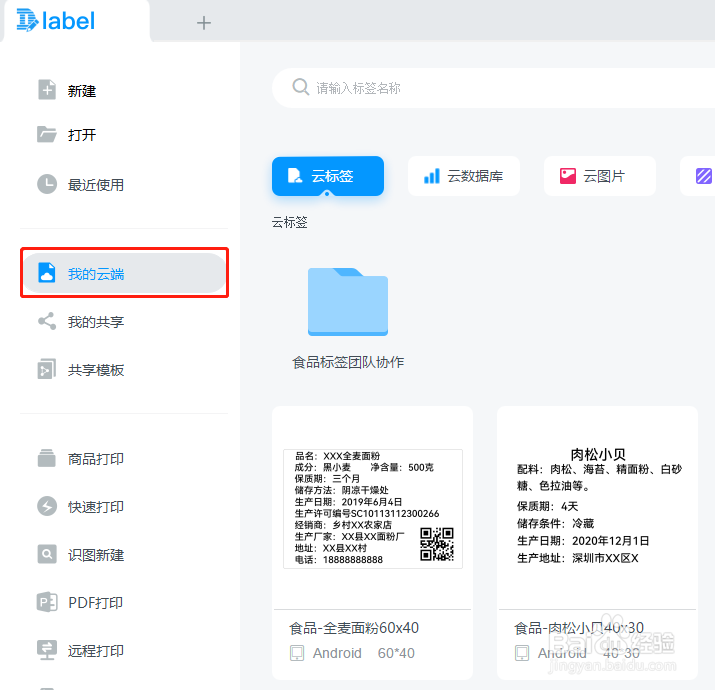Image resolution: width=715 pixels, height=690 pixels.
Task: Focus the 请输入标签名称 search field
Action: point(493,88)
